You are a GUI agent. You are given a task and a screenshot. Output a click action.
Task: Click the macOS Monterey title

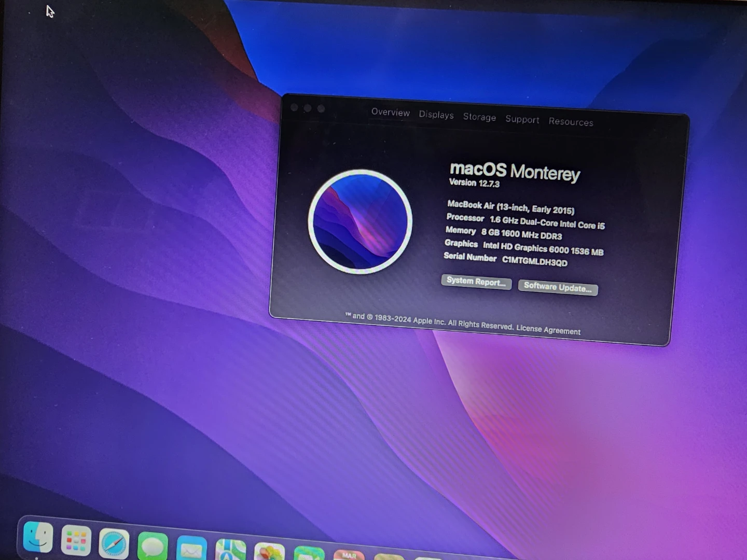515,171
